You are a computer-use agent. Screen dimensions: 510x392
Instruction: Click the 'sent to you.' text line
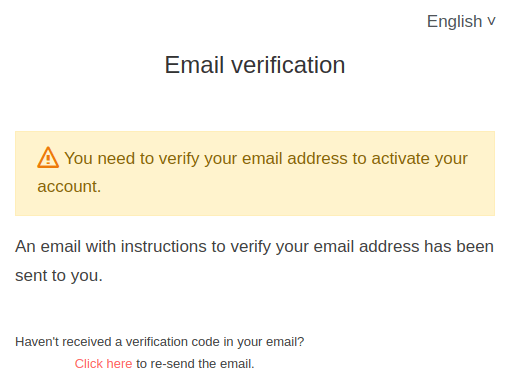point(59,276)
